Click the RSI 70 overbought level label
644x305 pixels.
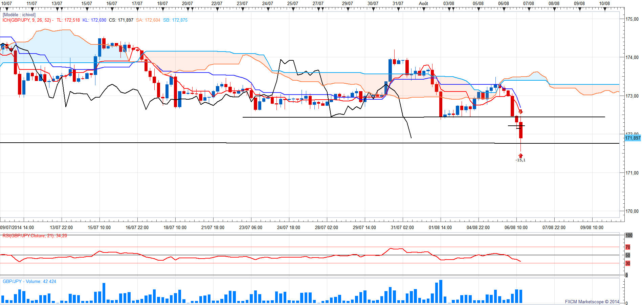(x=628, y=247)
